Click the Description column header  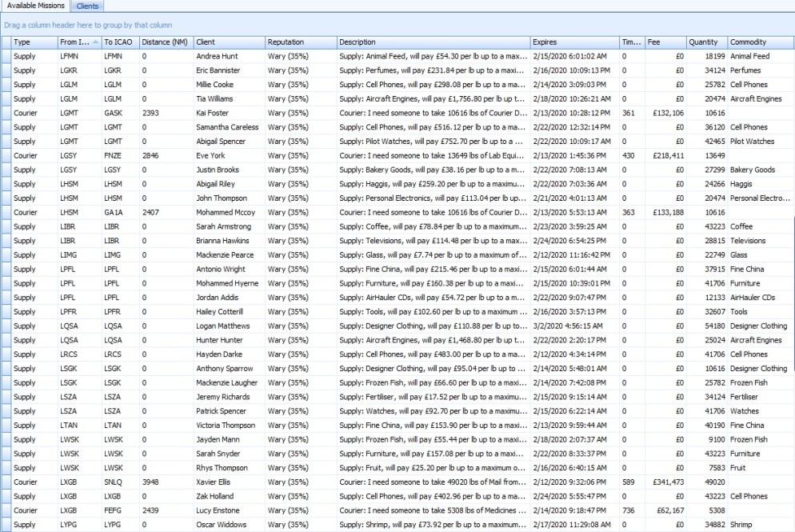pyautogui.click(x=432, y=42)
